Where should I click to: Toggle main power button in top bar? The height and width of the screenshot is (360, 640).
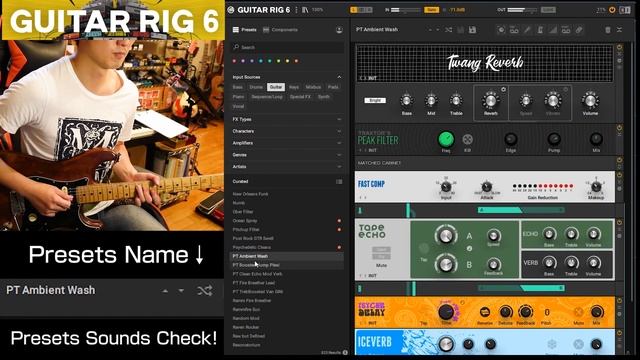[612, 9]
